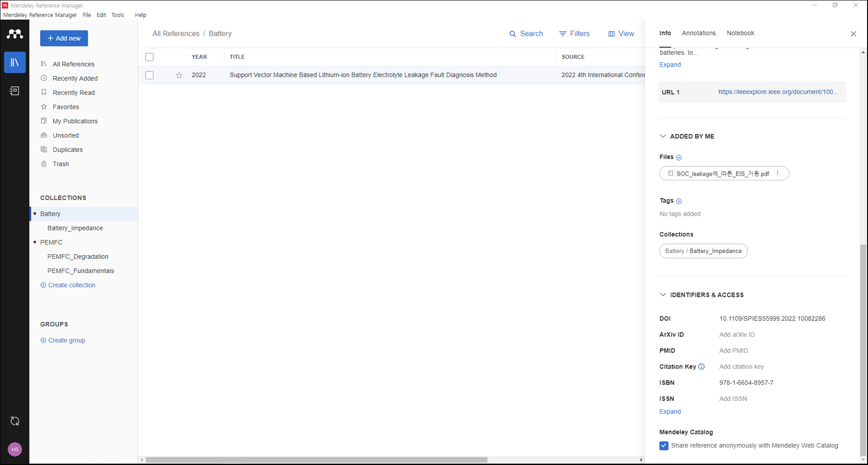
Task: Collapse the PEMFC collection triangle
Action: coord(35,242)
